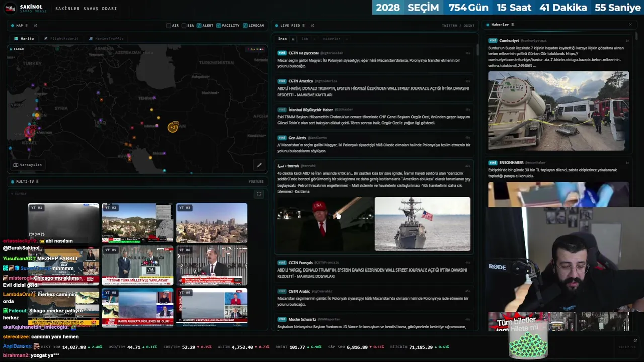Open the Cumhuriyet news post
The height and width of the screenshot is (362, 644).
[558, 94]
